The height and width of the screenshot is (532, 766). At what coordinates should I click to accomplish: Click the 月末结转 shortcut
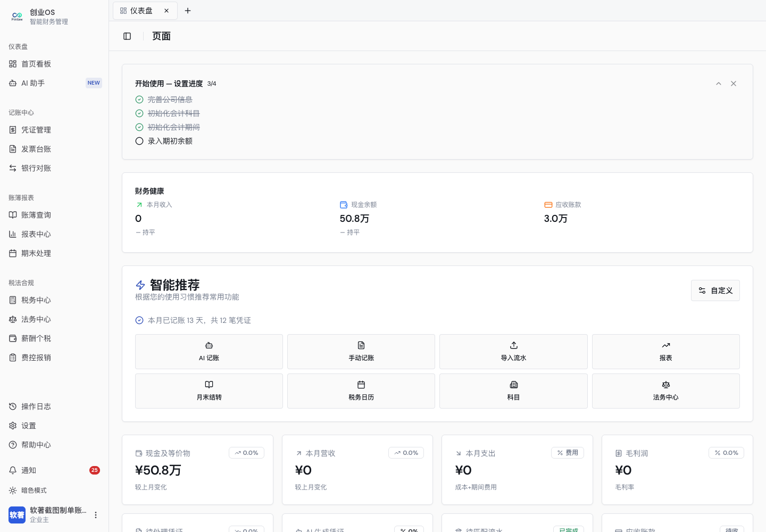209,391
